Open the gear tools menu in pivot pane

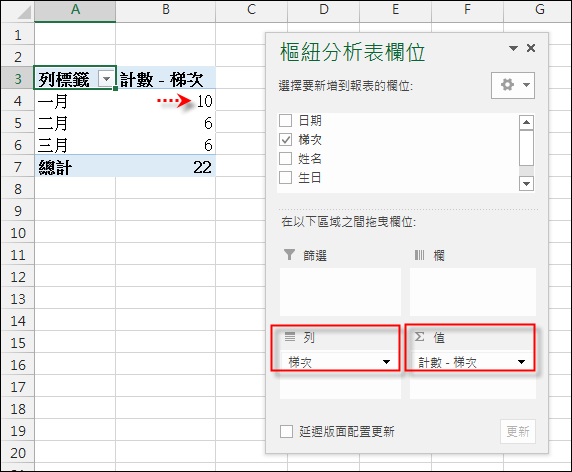click(x=513, y=85)
